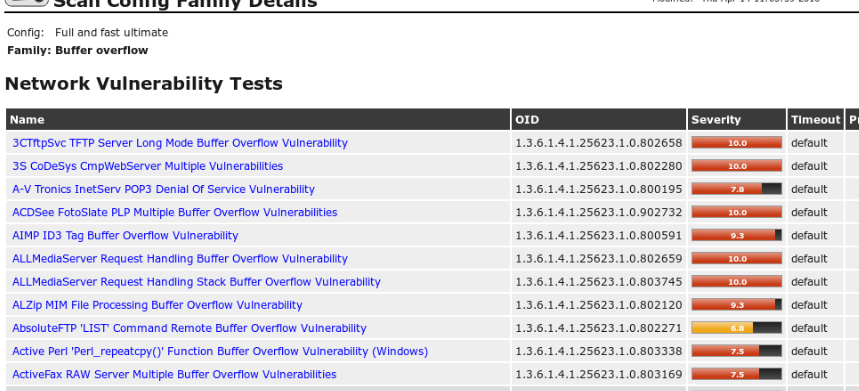Viewport: 859px width, 391px height.
Task: Click the OID column header
Action: [599, 119]
